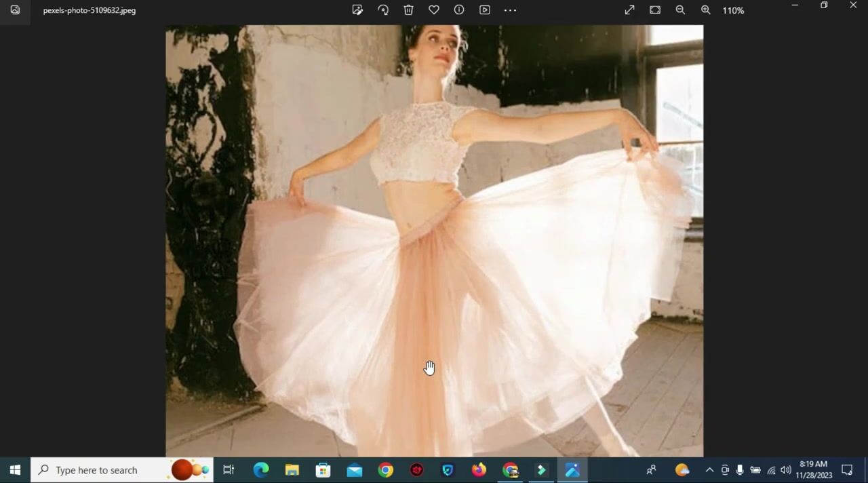This screenshot has height=483, width=868.
Task: Start slideshow using the play icon
Action: coord(485,10)
